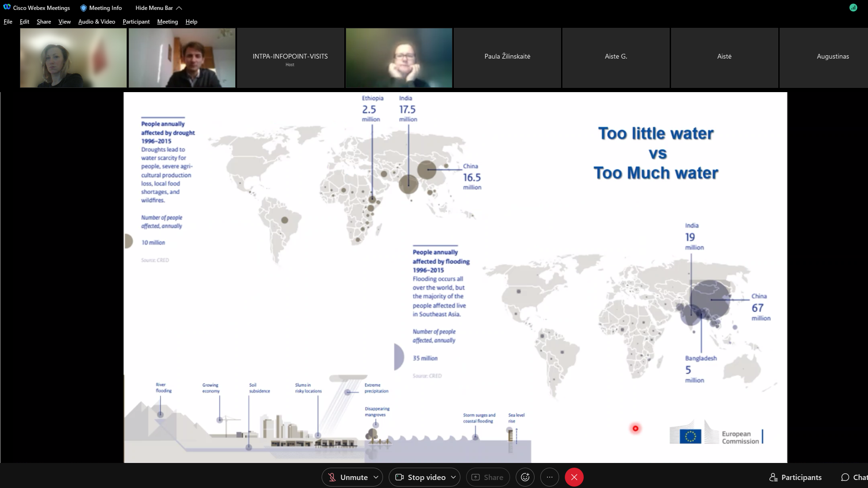Open the more options ellipsis button
The height and width of the screenshot is (488, 868).
[550, 477]
